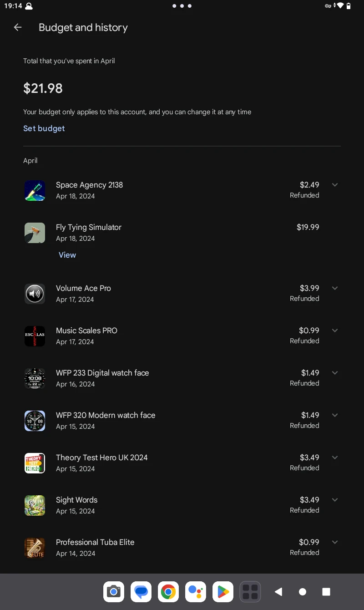
Task: Tap the Music Scales PRO app icon
Action: pos(35,336)
